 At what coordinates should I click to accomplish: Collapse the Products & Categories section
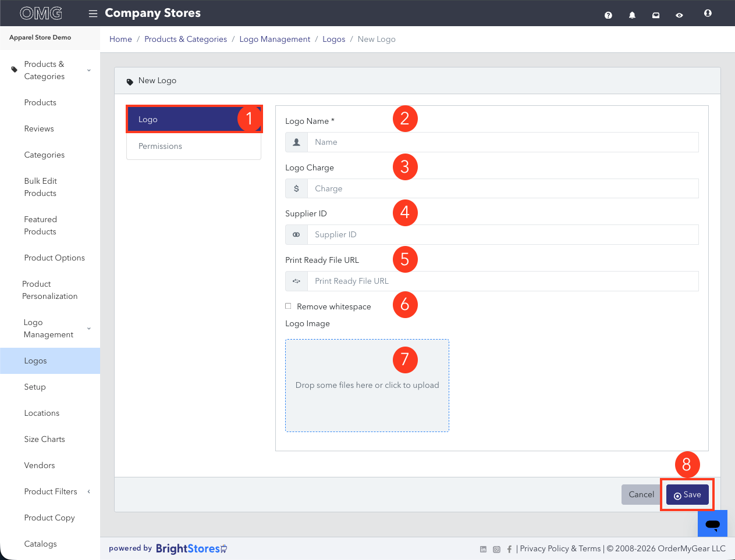[x=50, y=70]
